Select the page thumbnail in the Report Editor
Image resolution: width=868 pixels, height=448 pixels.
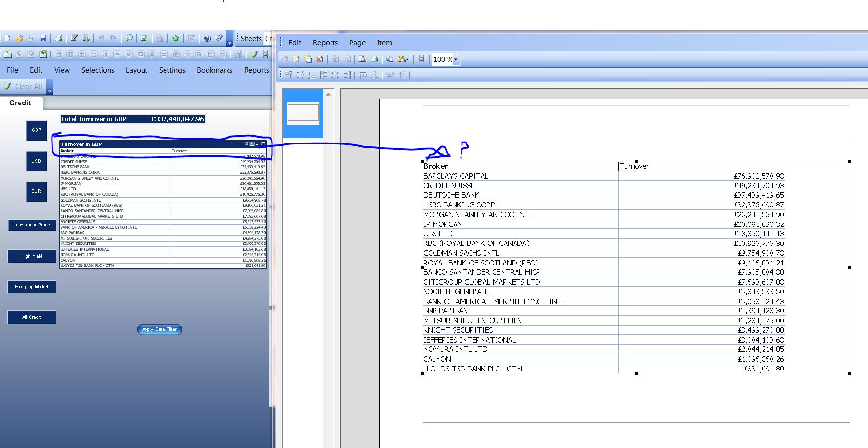pos(303,113)
